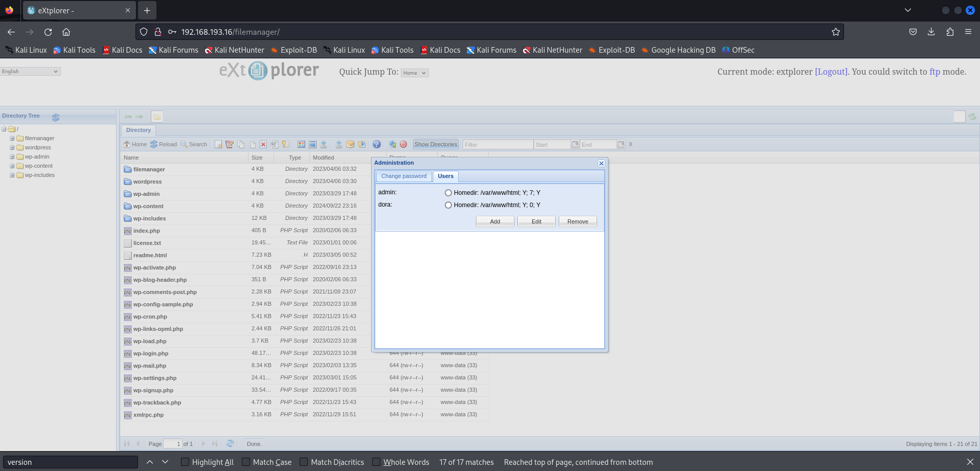Expand the wp-content tree node

click(x=12, y=166)
